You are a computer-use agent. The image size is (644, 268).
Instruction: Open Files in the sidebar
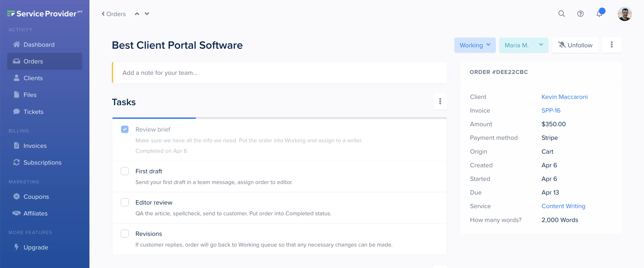pos(44,95)
